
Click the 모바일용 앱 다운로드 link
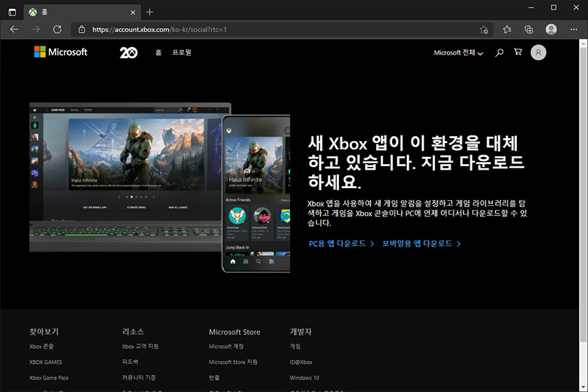[421, 244]
